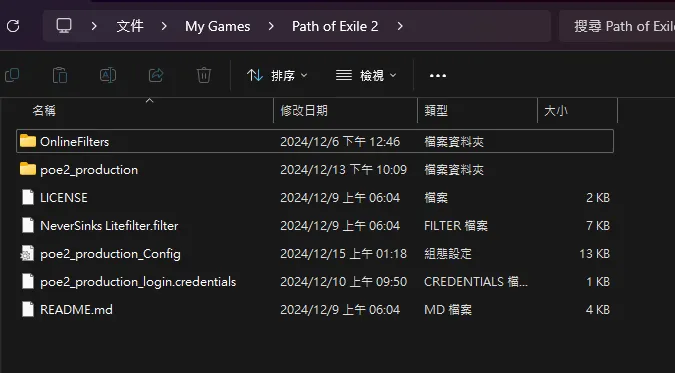This screenshot has height=373, width=675.
Task: Click the CREDENTIALS 檔... type cell
Action: click(x=476, y=282)
